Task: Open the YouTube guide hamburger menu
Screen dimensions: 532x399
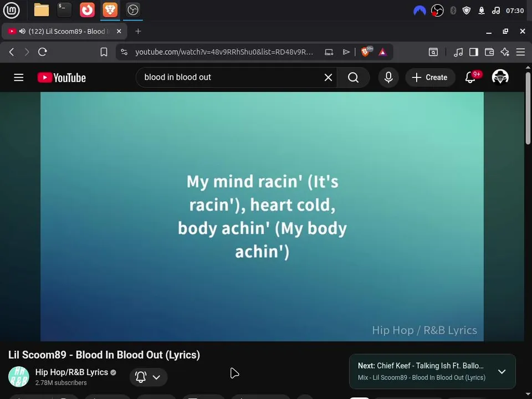Action: [19, 78]
